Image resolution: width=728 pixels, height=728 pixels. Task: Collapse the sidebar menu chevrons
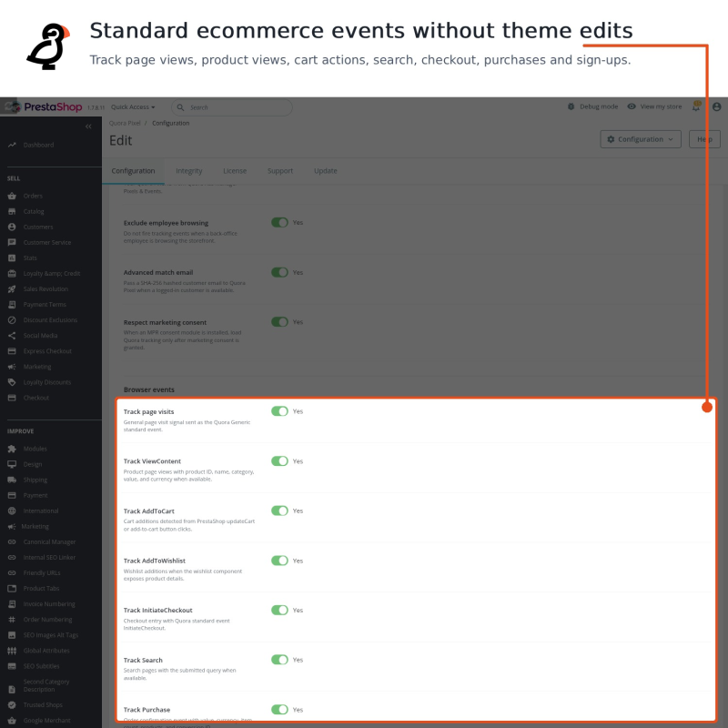click(x=88, y=126)
